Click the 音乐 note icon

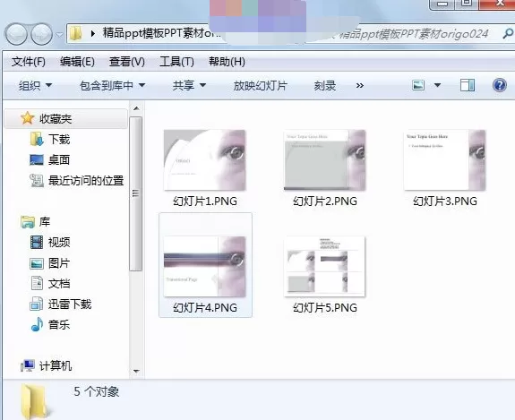coord(37,324)
